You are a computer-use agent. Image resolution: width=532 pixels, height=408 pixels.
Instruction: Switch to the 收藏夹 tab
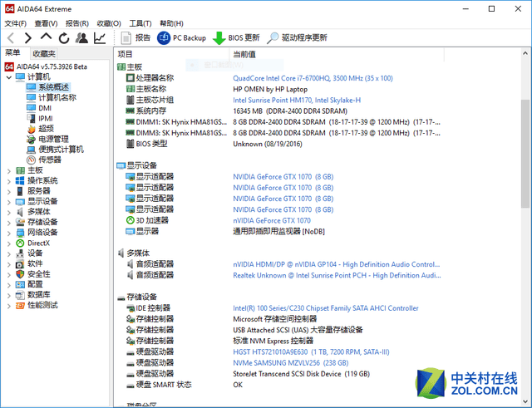click(44, 53)
